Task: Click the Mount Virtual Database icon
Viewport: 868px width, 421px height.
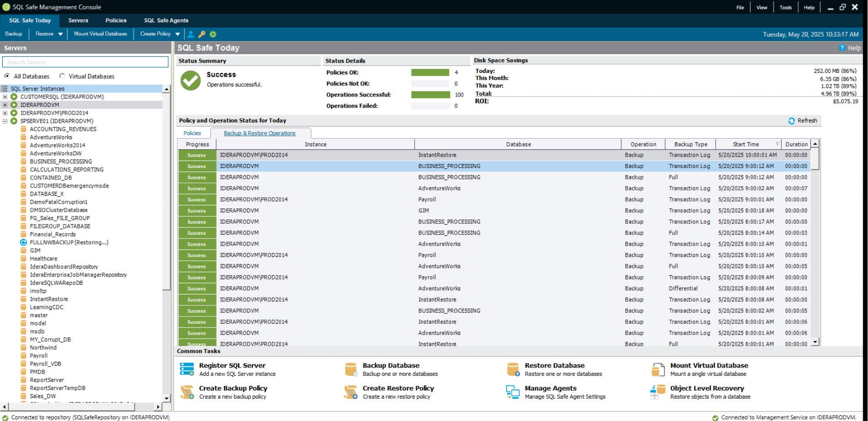Action: pyautogui.click(x=658, y=369)
